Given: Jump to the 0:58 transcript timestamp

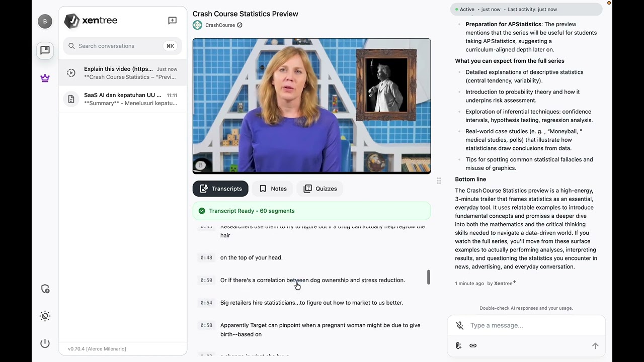Looking at the screenshot, I should point(206,325).
